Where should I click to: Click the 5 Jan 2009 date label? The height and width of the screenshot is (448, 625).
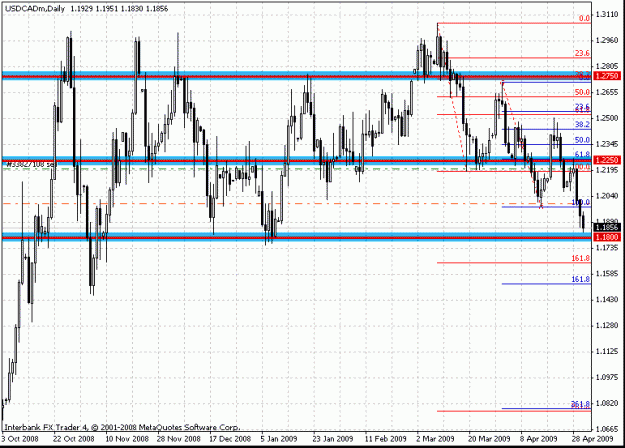(x=279, y=439)
